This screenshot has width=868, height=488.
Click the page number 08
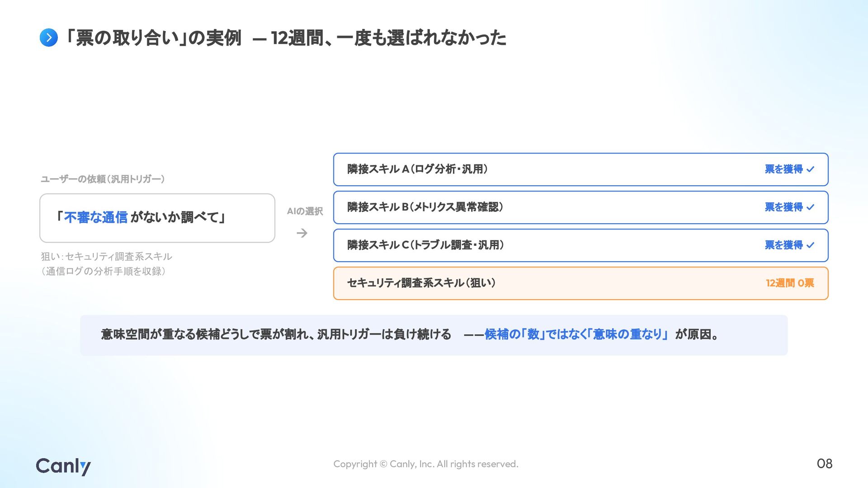click(825, 464)
